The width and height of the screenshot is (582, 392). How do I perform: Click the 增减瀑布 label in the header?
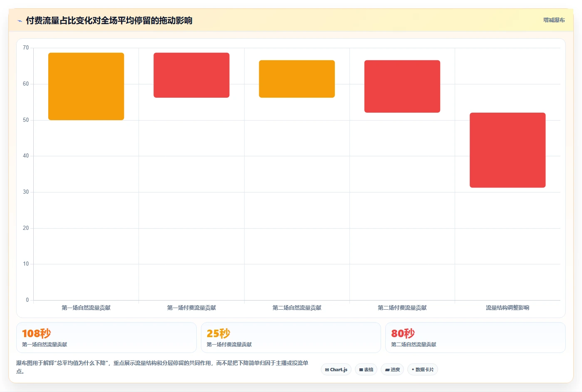click(x=554, y=20)
